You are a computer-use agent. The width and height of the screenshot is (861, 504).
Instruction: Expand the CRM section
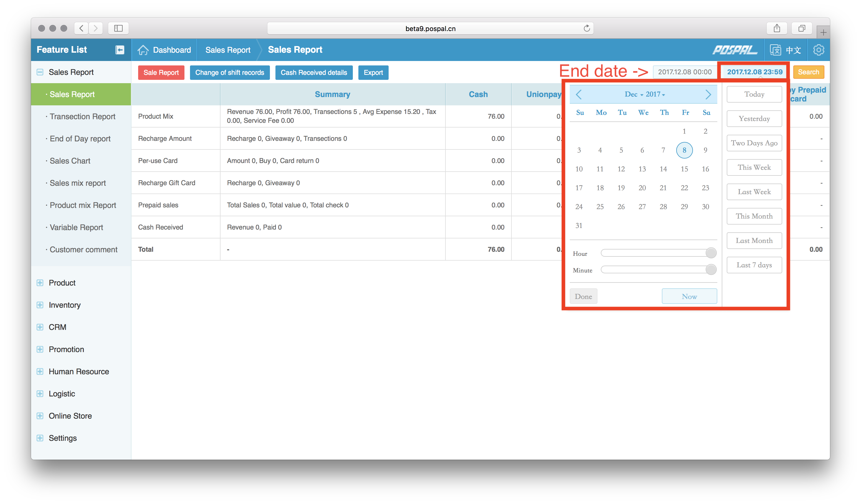click(x=40, y=327)
